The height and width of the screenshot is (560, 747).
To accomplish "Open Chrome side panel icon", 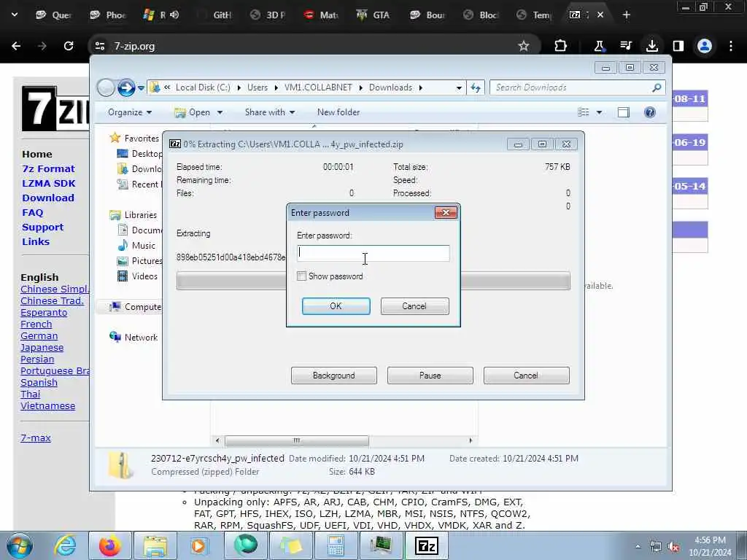I will [x=678, y=46].
